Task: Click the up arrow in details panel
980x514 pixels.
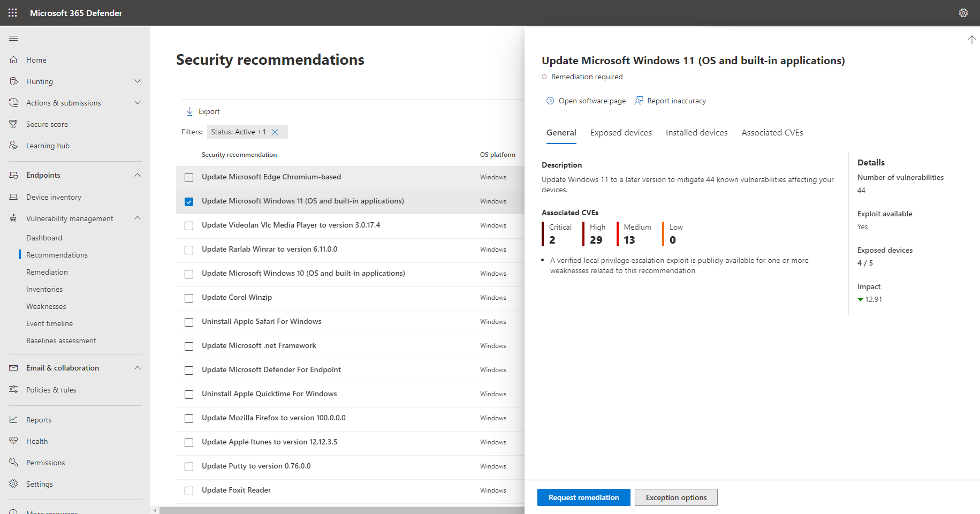Action: [x=971, y=40]
